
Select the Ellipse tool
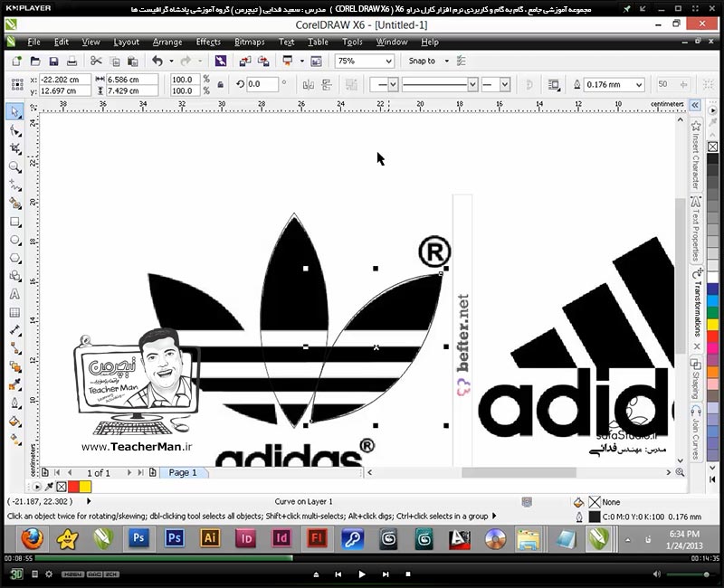click(14, 240)
